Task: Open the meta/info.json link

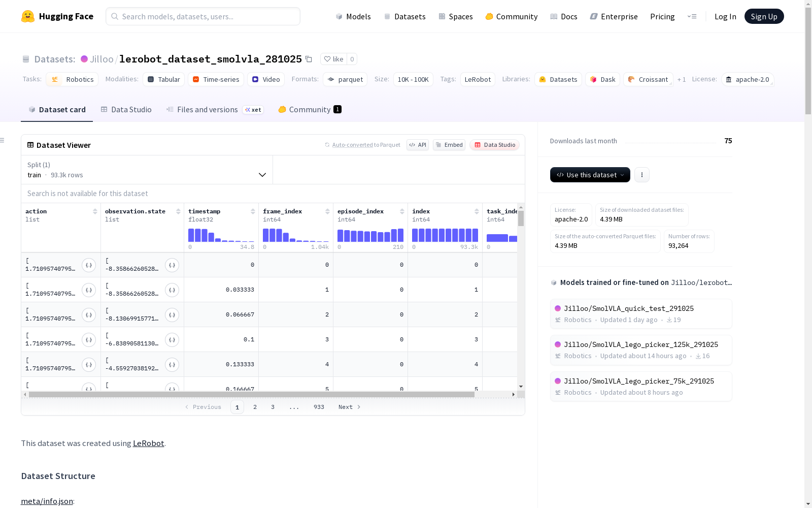Action: tap(47, 501)
